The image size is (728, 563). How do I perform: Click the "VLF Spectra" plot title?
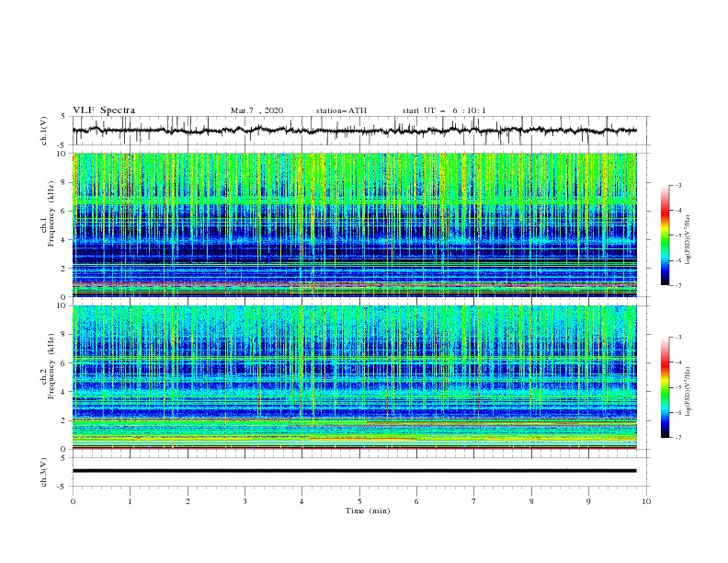pyautogui.click(x=104, y=110)
